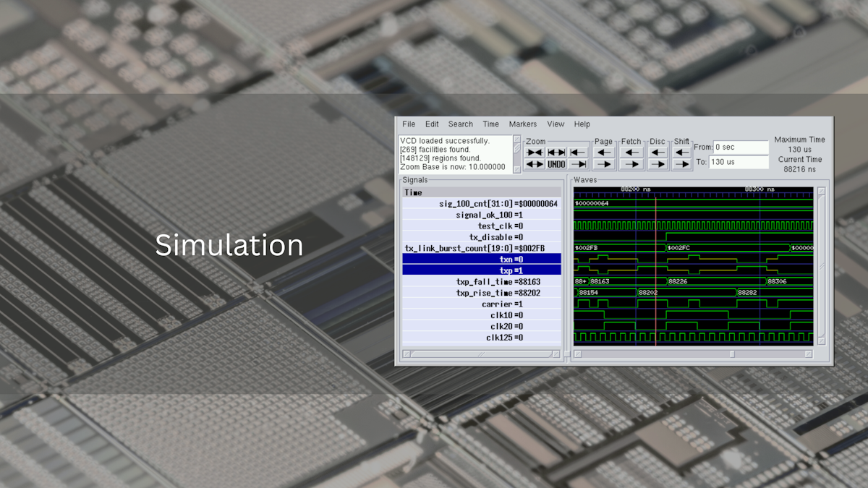Click the To time input field

[739, 162]
